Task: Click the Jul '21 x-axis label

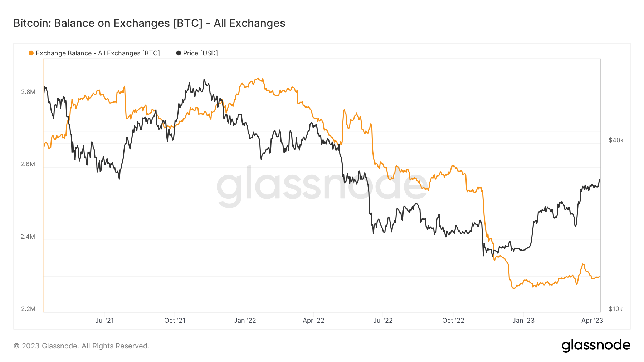Action: (104, 321)
